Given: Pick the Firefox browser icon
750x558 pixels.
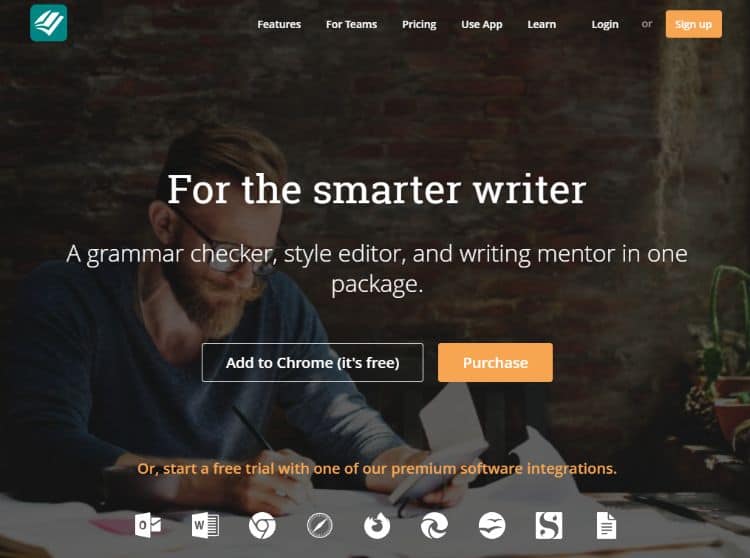Looking at the screenshot, I should [x=377, y=525].
